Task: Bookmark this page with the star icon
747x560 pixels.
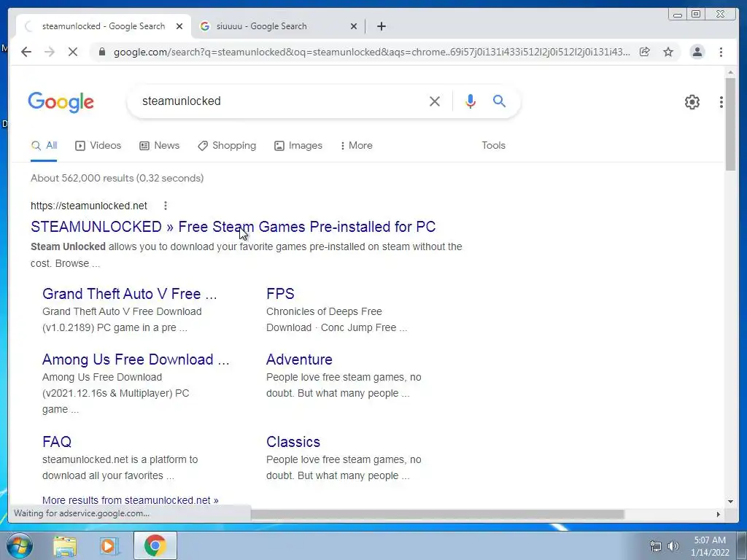Action: 668,52
